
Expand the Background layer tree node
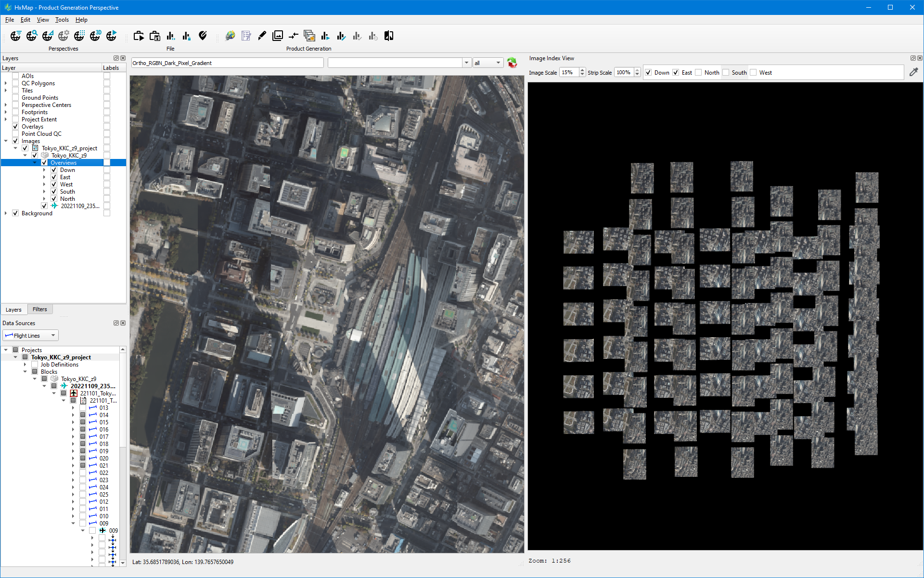pyautogui.click(x=6, y=213)
